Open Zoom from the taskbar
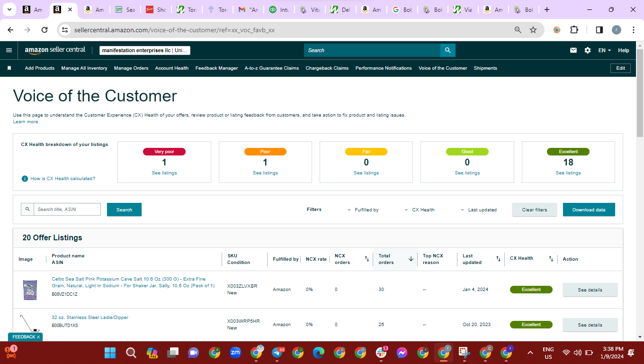This screenshot has height=364, width=644. coord(235,353)
